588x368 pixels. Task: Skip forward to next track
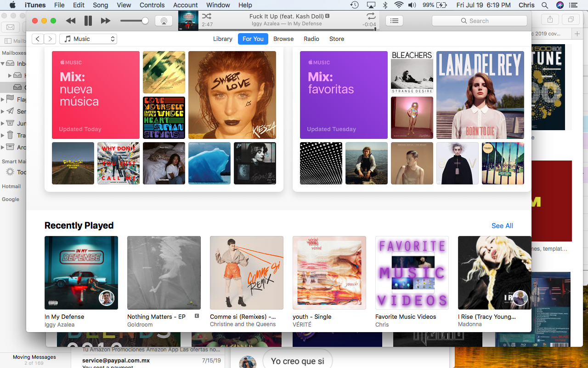point(106,21)
